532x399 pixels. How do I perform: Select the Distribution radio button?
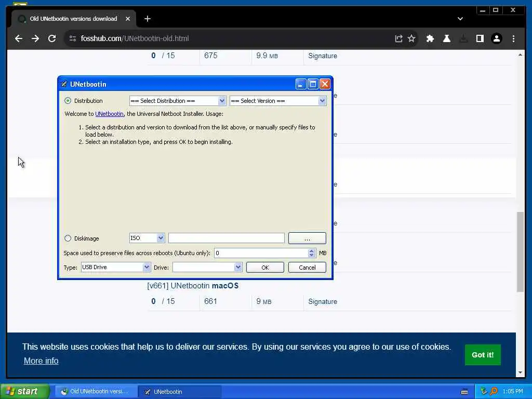[68, 101]
